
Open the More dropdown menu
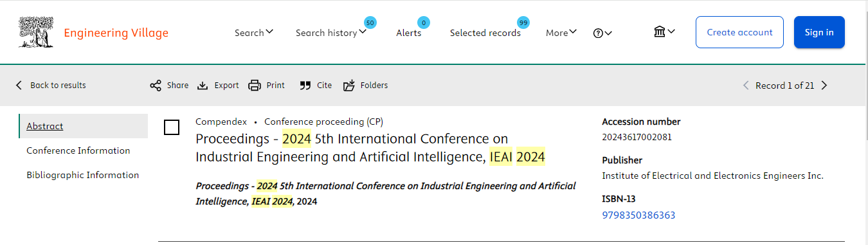pos(561,33)
